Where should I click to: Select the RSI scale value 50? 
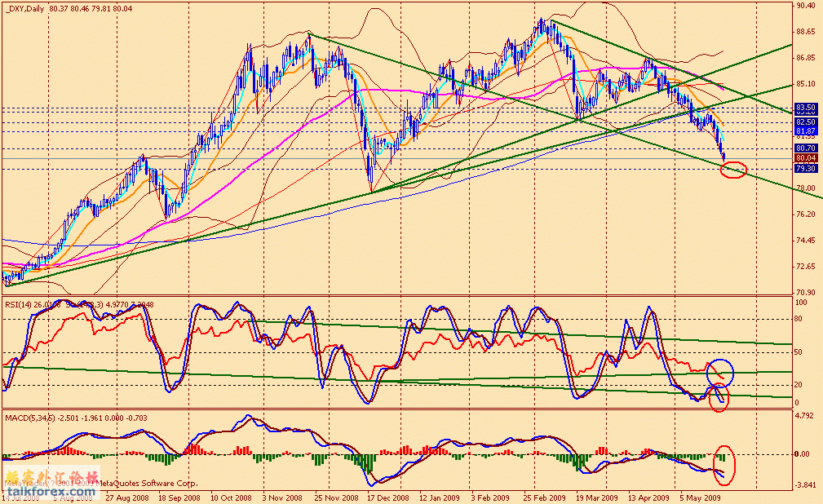click(x=799, y=351)
